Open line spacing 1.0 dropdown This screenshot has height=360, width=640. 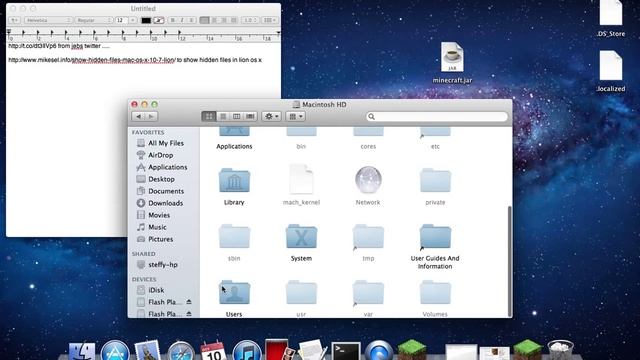tap(250, 20)
